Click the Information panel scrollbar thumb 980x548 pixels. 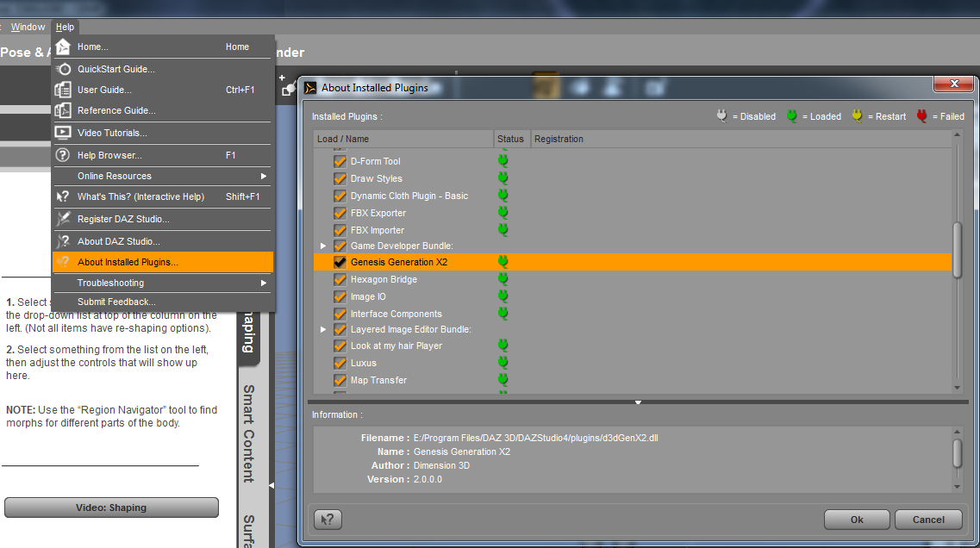click(957, 453)
